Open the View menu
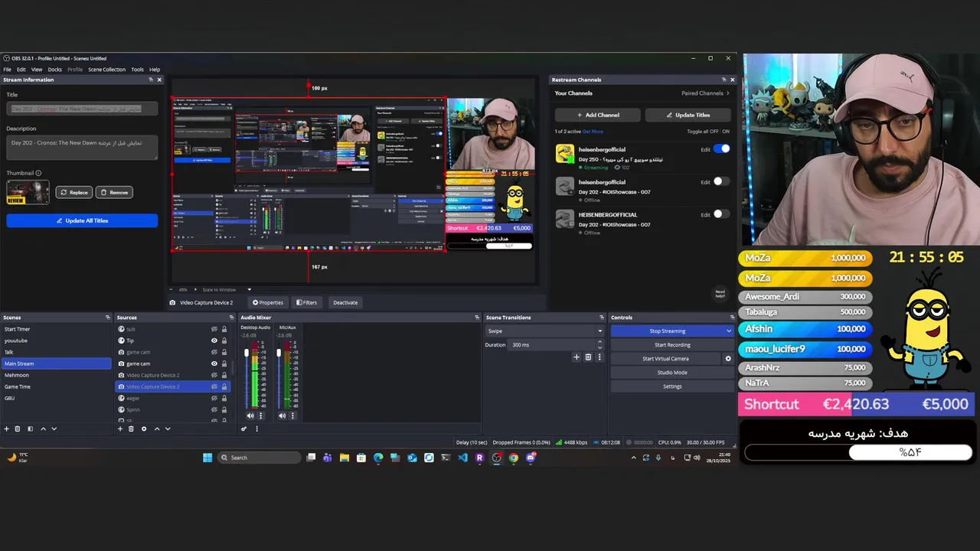 [37, 70]
